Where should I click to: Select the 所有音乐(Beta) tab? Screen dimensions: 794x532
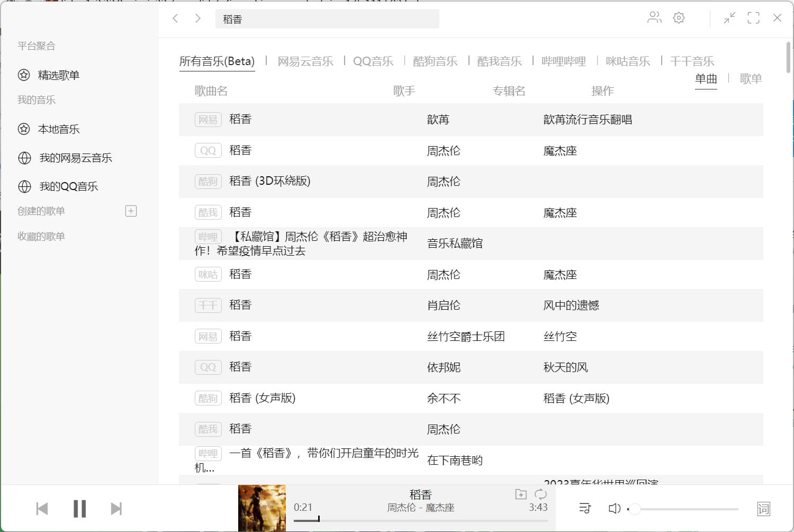(x=217, y=61)
